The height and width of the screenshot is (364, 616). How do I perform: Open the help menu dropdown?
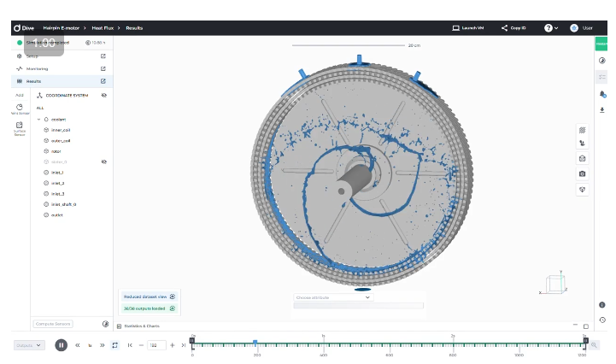552,27
